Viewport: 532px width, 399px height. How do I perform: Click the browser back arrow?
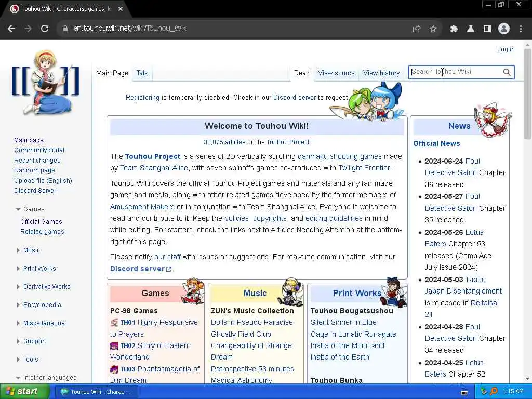[11, 29]
